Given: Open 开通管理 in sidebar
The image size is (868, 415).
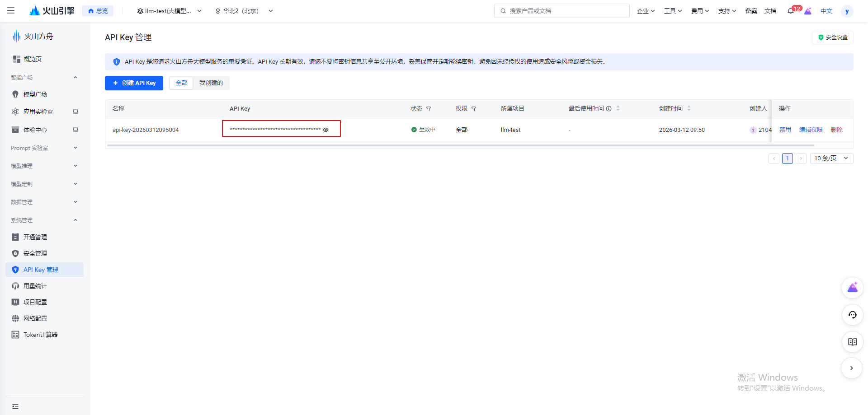Looking at the screenshot, I should click(44, 237).
